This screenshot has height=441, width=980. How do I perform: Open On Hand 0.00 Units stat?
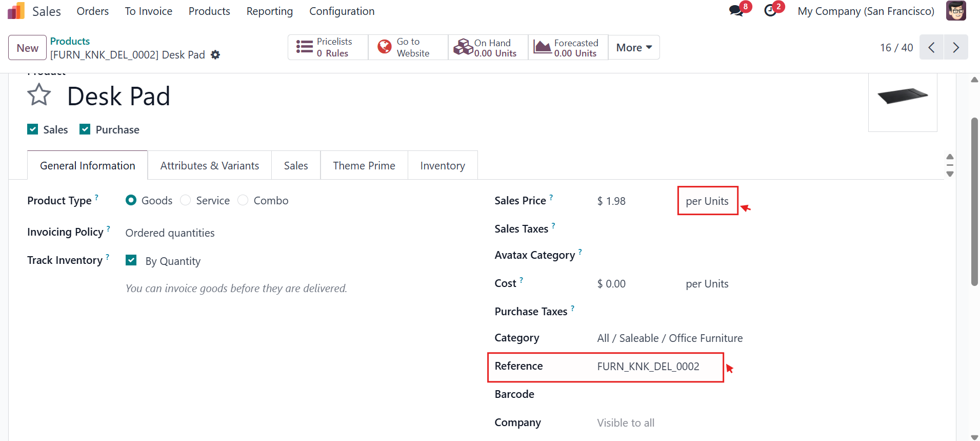point(488,47)
